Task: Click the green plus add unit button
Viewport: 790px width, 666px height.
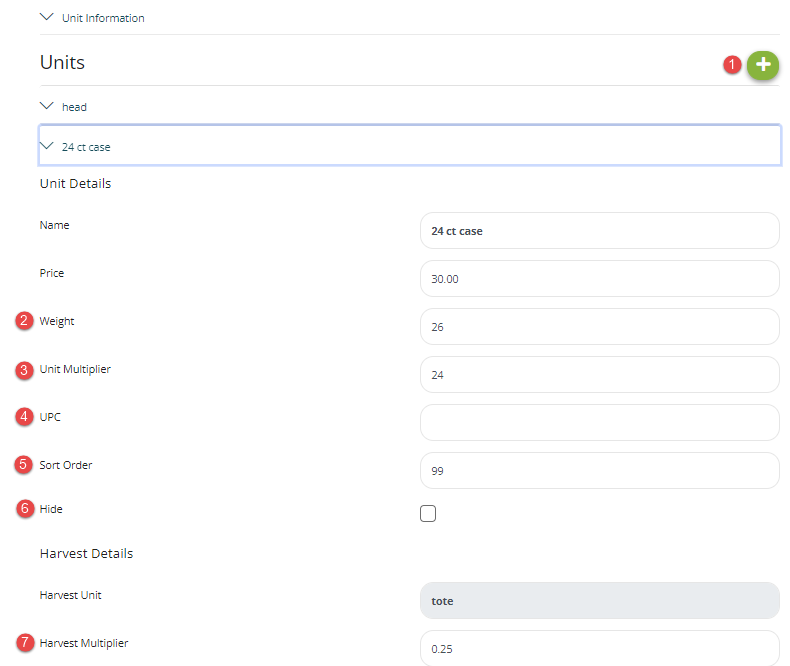Action: pyautogui.click(x=763, y=65)
